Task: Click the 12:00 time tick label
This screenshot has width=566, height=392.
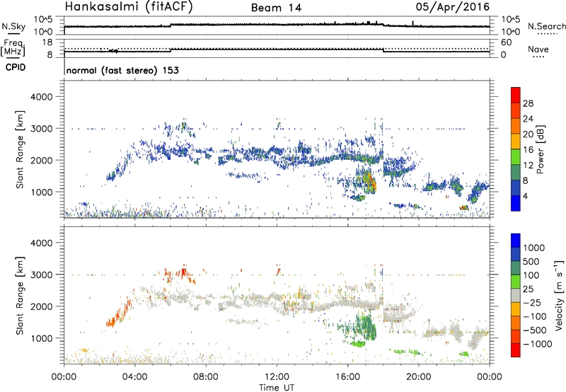Action: (x=277, y=377)
